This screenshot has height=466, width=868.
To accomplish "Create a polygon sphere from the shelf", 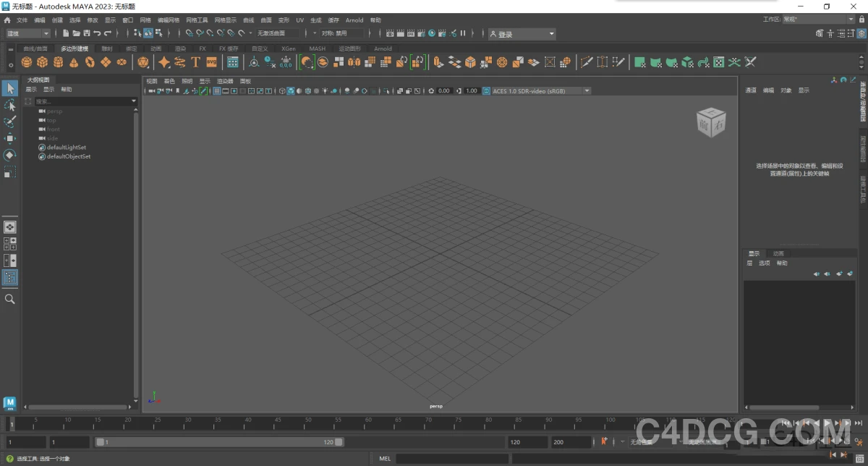I will pos(27,62).
